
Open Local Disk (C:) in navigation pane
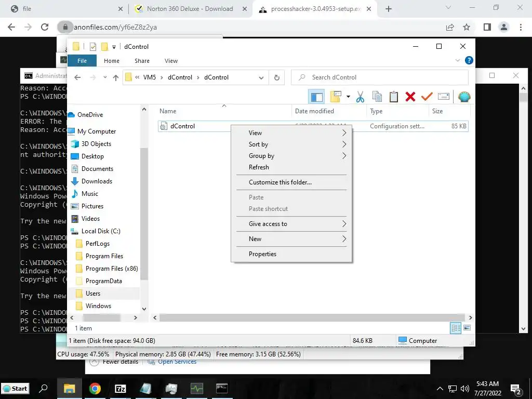[100, 231]
